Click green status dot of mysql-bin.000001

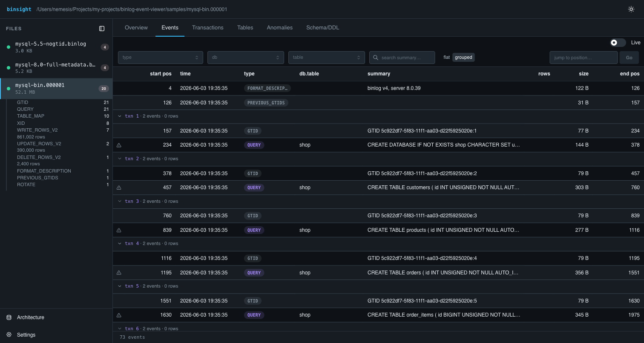9,89
